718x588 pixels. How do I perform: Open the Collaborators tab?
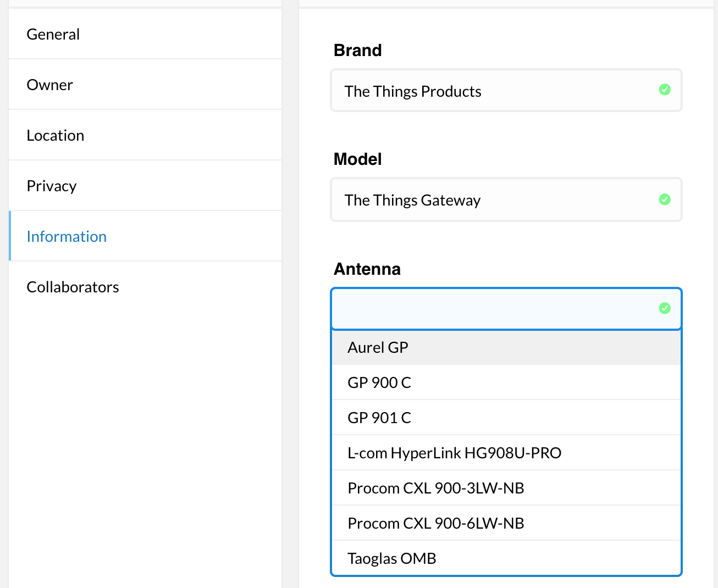(145, 287)
